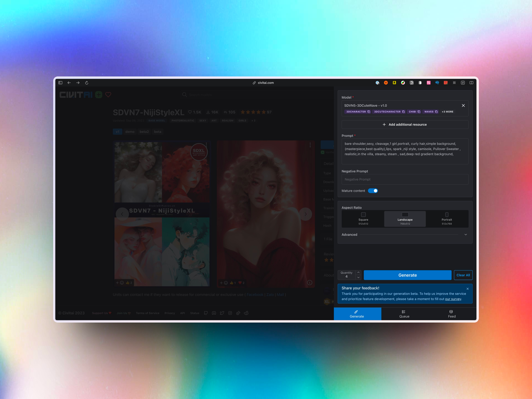Viewport: 532px width, 399px height.
Task: Open the yellow R extension icon
Action: click(394, 83)
